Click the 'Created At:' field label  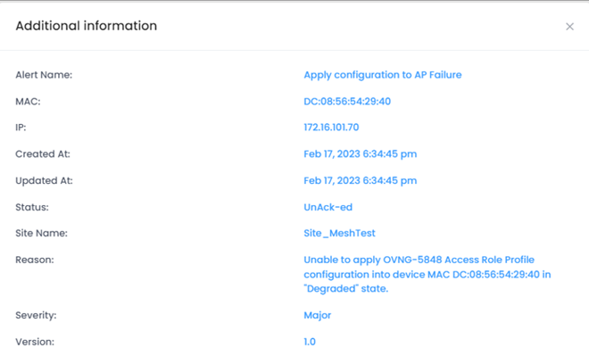(x=43, y=154)
